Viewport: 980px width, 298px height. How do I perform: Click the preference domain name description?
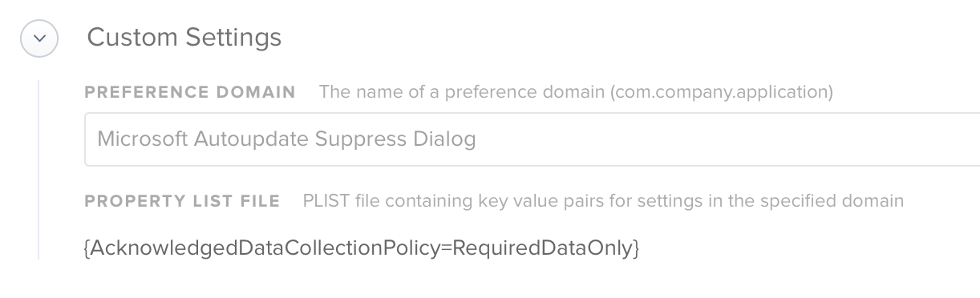pyautogui.click(x=576, y=92)
